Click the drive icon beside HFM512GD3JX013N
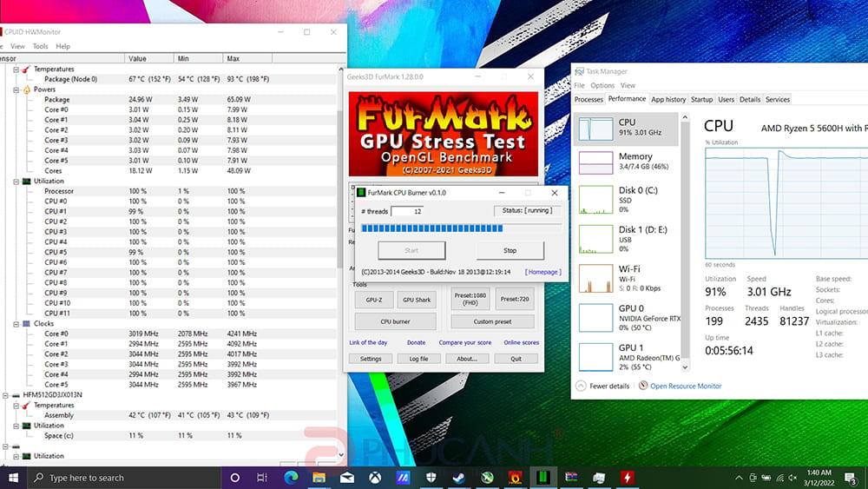 coord(16,395)
